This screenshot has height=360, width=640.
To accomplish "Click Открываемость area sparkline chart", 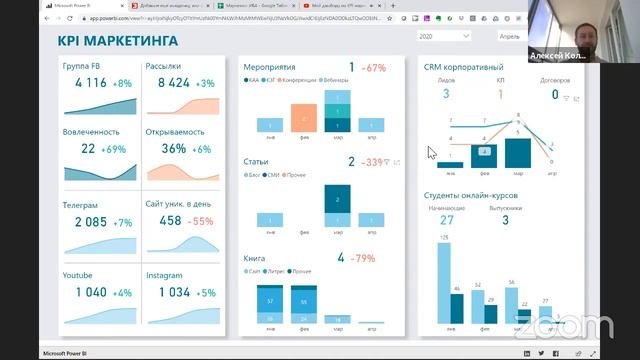I will pyautogui.click(x=183, y=172).
